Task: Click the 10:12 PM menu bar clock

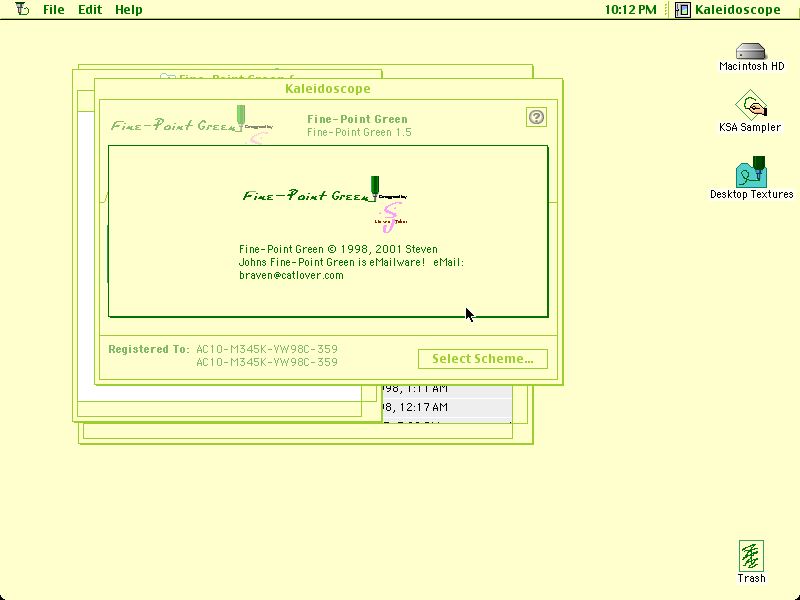Action: (631, 10)
